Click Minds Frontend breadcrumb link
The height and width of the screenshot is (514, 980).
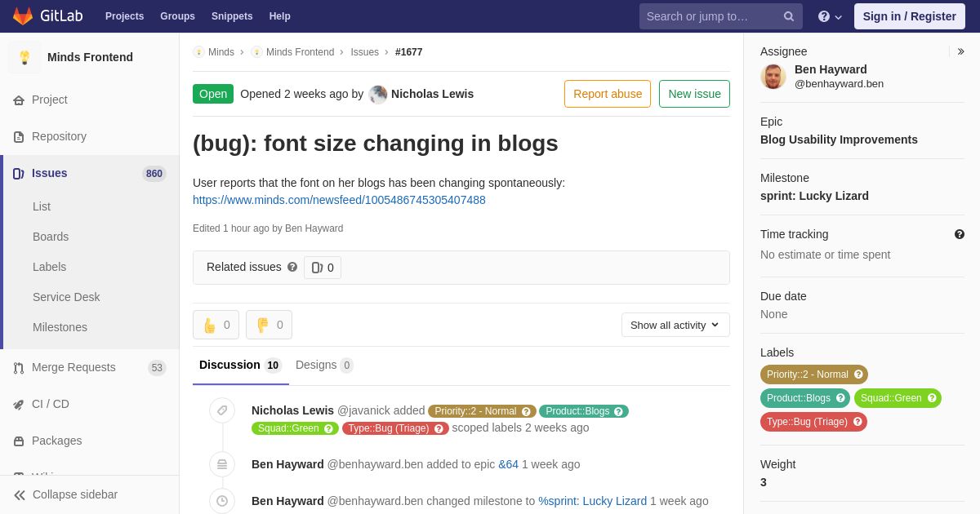point(300,52)
